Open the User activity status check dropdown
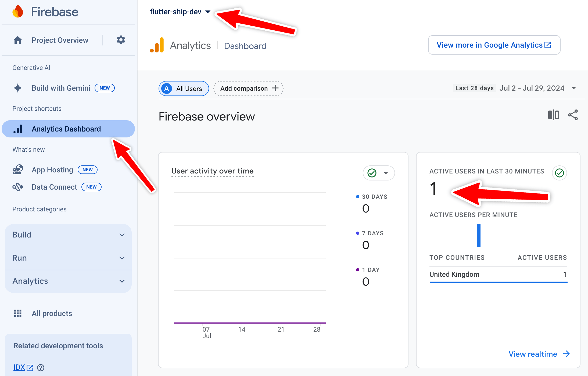 coord(379,173)
